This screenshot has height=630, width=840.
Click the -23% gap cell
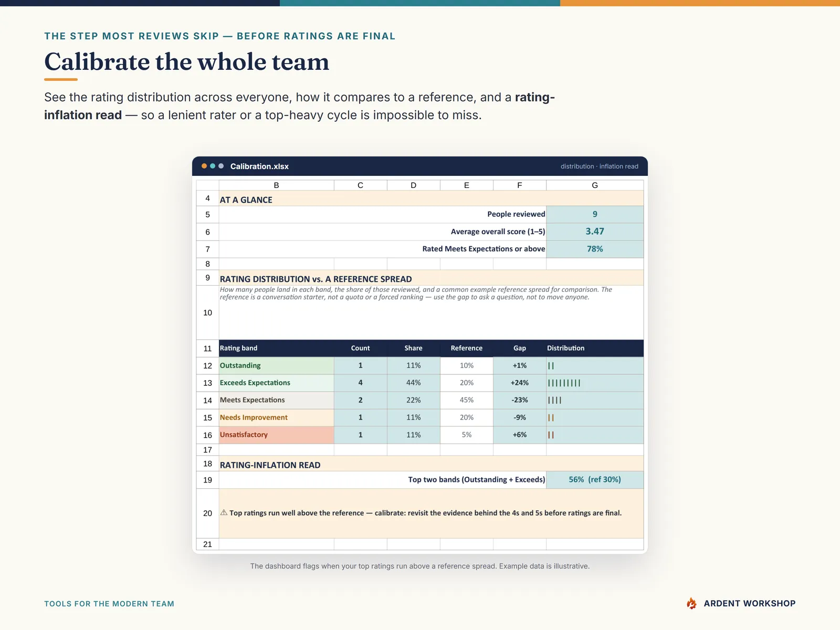(x=519, y=400)
